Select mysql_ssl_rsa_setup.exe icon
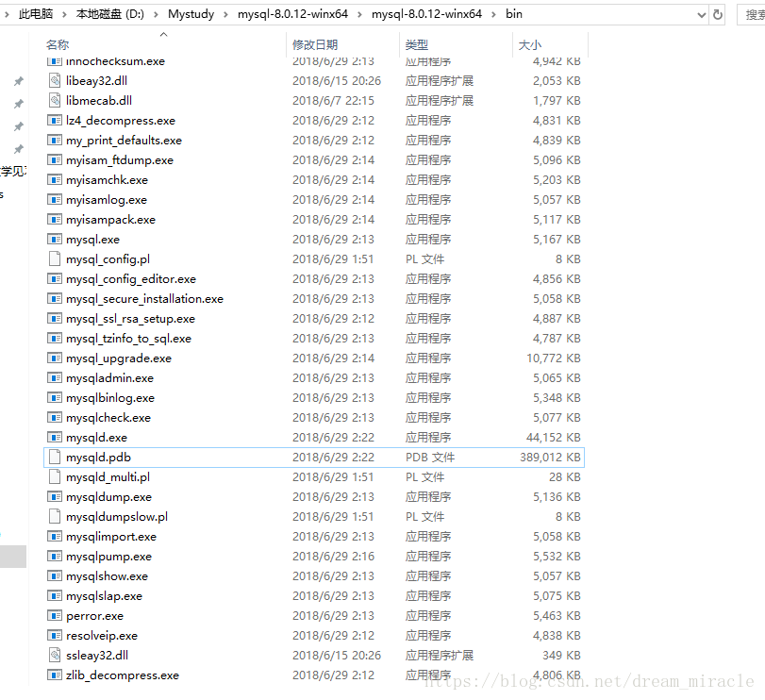The image size is (765, 700). click(x=55, y=319)
